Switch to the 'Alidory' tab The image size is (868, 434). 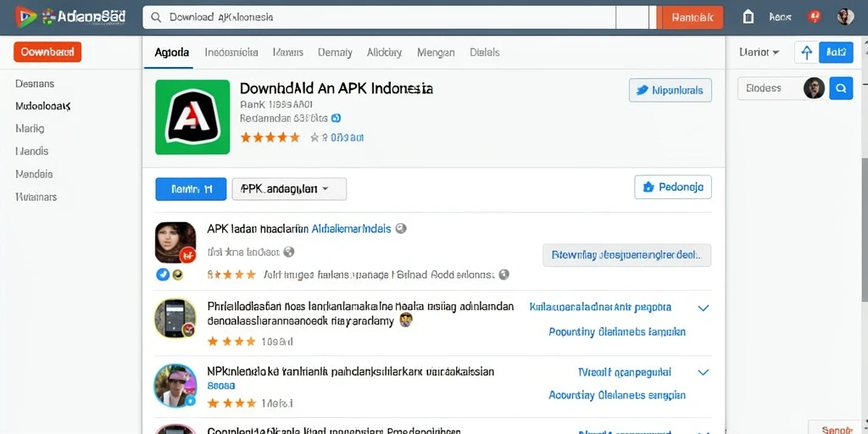click(x=384, y=53)
